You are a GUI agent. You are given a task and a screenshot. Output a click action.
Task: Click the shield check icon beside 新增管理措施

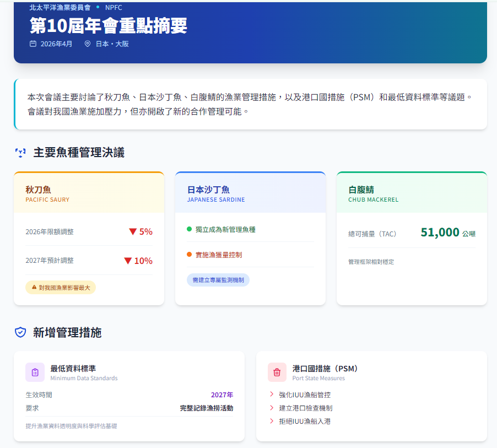pyautogui.click(x=20, y=333)
